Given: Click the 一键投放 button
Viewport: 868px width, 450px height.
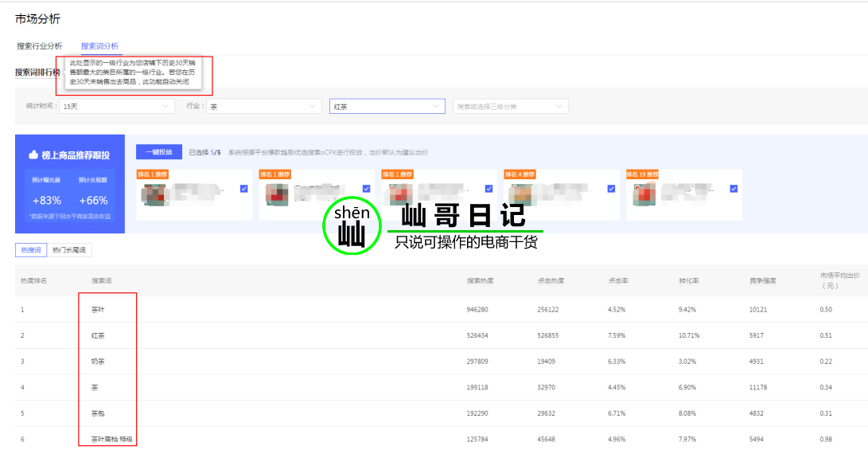Looking at the screenshot, I should tap(159, 152).
